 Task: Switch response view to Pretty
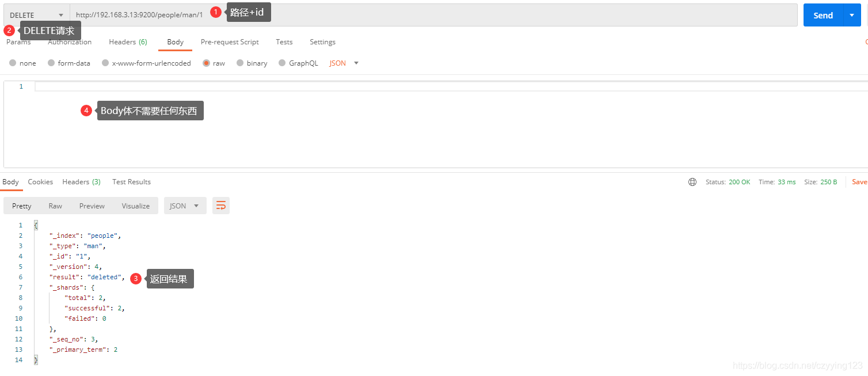point(22,206)
